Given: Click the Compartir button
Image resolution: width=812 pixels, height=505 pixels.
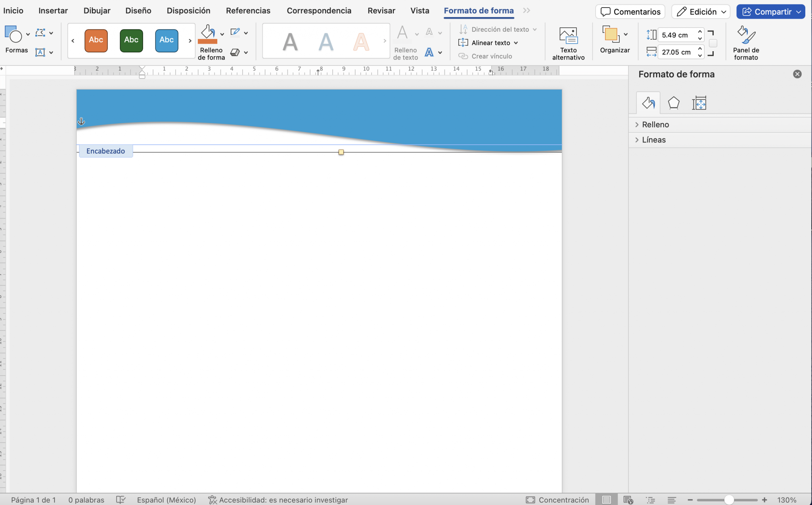Looking at the screenshot, I should 770,12.
